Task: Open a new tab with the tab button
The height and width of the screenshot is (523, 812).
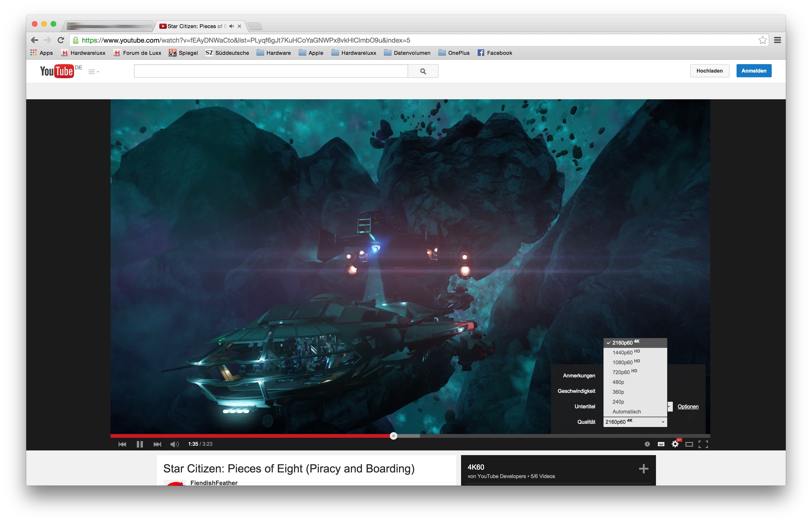Action: pos(255,26)
